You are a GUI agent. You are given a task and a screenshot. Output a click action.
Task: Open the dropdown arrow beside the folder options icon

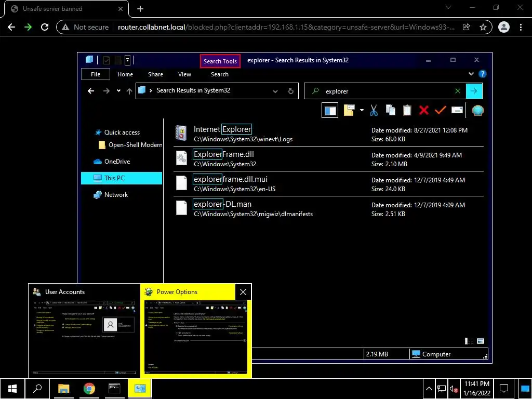(362, 110)
